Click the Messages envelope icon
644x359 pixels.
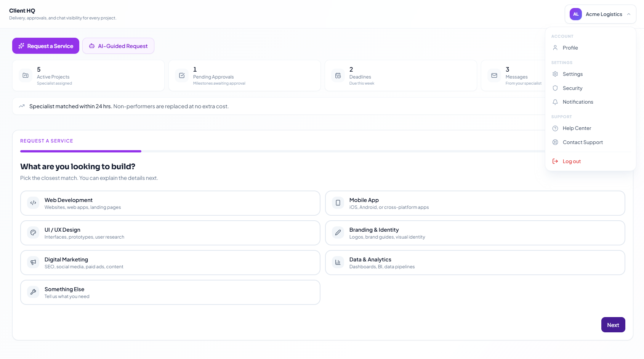pyautogui.click(x=494, y=75)
